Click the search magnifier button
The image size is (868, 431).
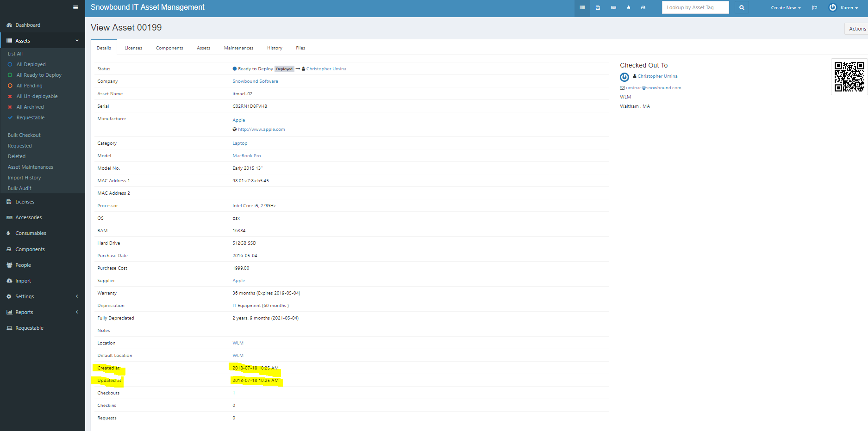coord(741,7)
